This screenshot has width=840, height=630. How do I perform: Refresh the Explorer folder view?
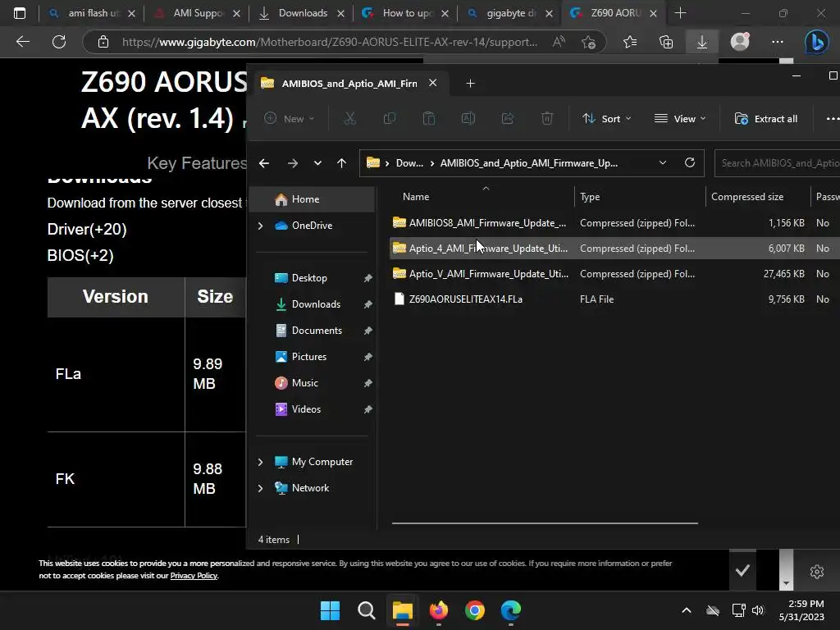(x=690, y=162)
